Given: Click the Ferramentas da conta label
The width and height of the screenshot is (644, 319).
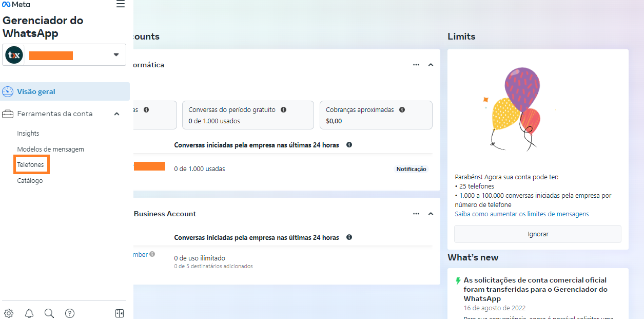Looking at the screenshot, I should click(55, 114).
